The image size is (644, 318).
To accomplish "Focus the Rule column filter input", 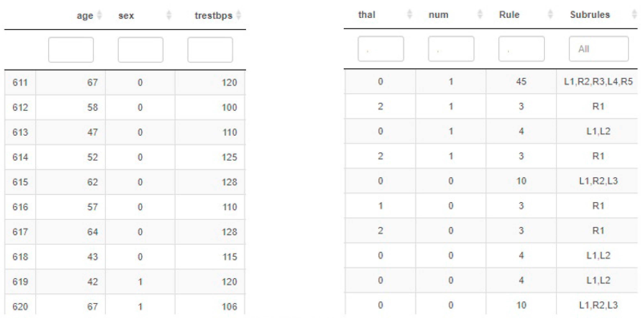I will coord(521,49).
